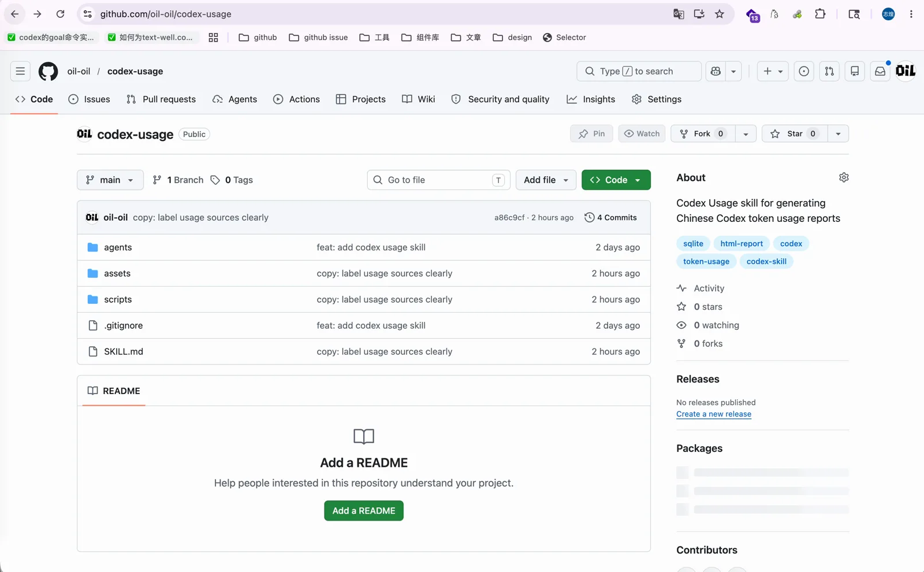Click the sqlite topic tag

click(x=693, y=244)
